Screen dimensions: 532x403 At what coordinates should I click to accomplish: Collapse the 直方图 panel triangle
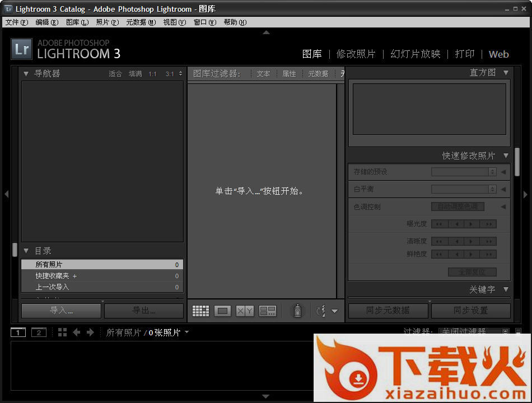pyautogui.click(x=506, y=73)
